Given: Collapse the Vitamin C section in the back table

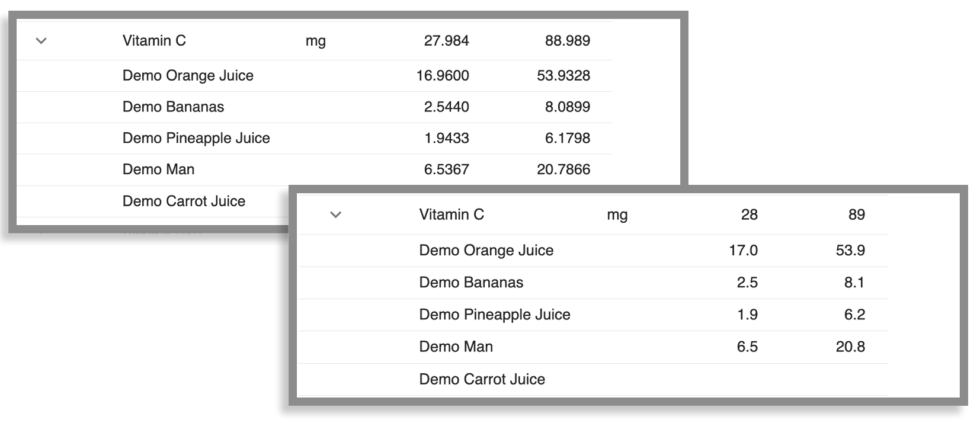Looking at the screenshot, I should (40, 41).
